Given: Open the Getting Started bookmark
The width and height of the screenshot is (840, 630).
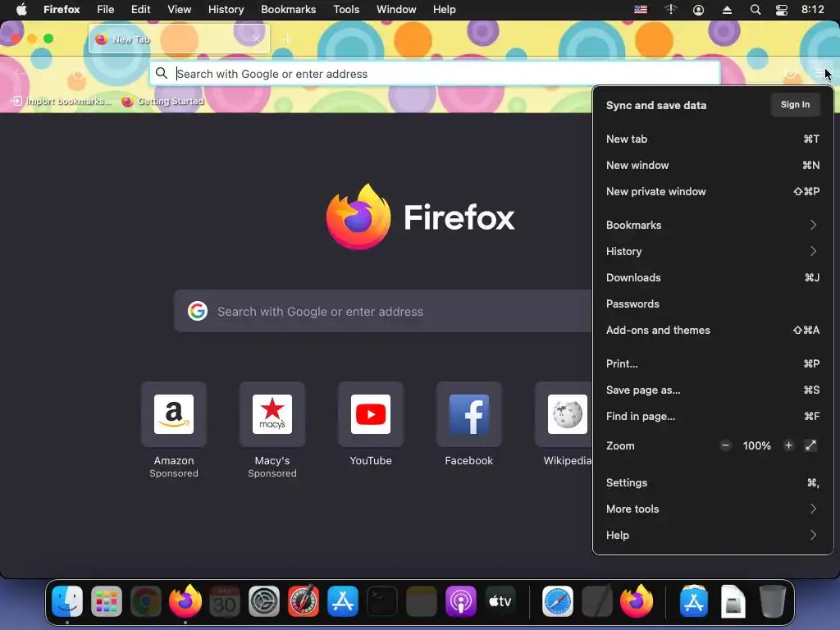Looking at the screenshot, I should [163, 101].
